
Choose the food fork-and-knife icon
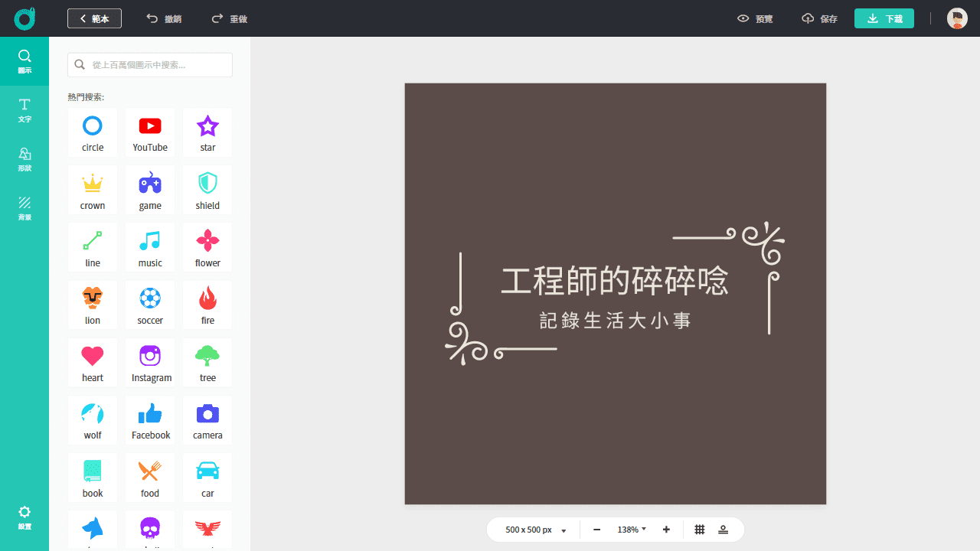[x=150, y=476]
